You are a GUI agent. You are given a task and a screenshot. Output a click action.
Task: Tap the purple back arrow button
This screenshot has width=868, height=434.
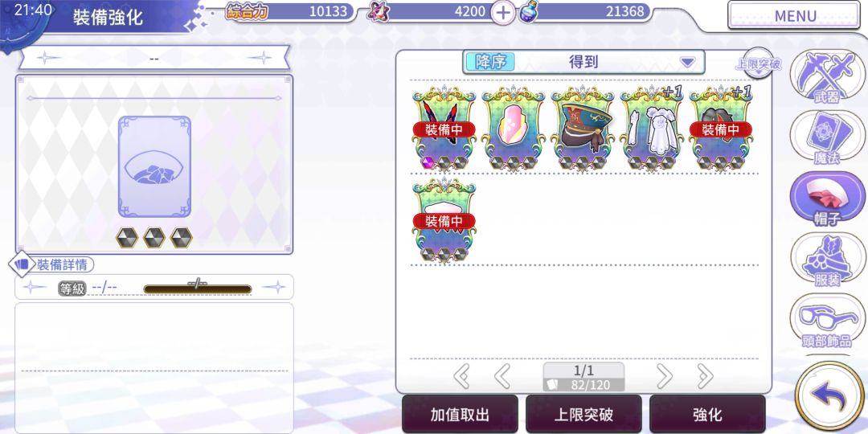coord(829,396)
